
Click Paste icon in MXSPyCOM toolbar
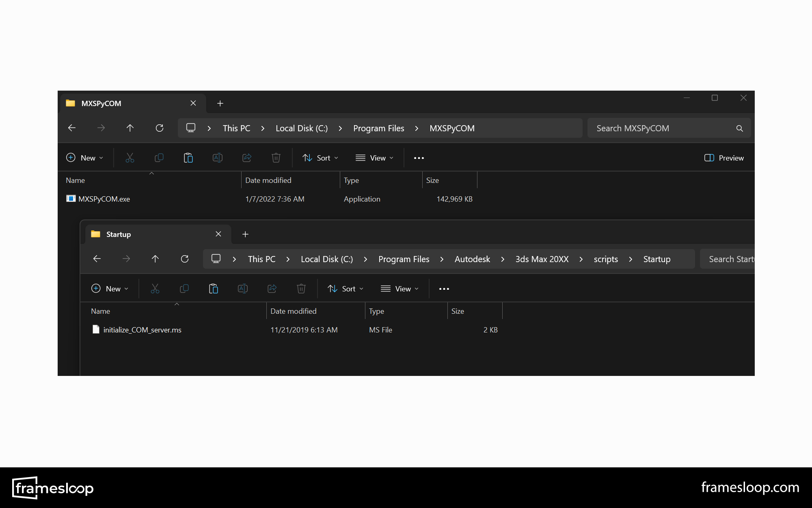point(188,158)
